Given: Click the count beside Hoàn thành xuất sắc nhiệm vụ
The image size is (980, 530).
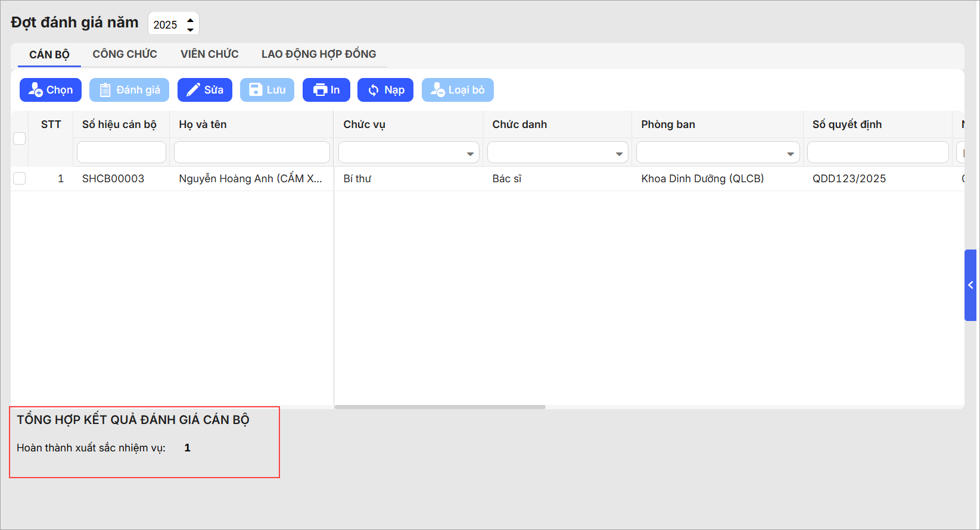Looking at the screenshot, I should [187, 448].
